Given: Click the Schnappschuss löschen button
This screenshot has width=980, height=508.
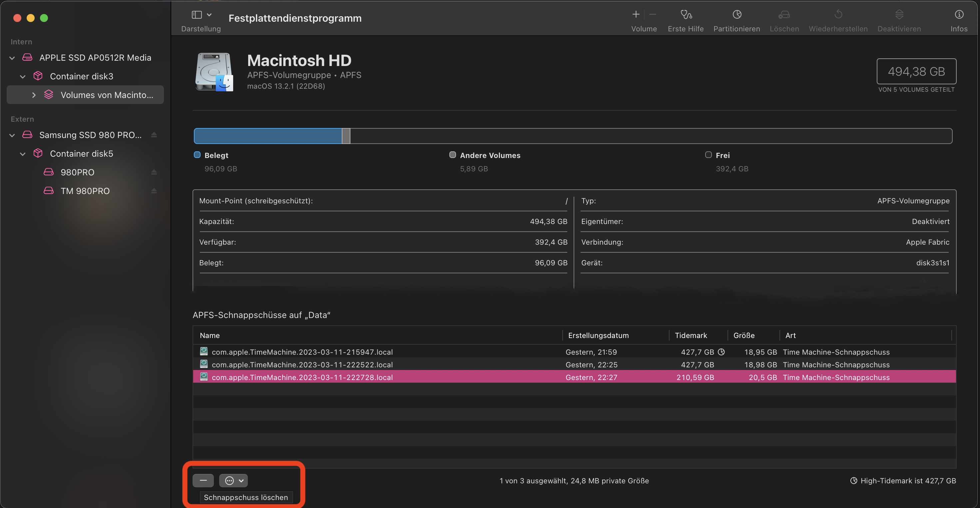Looking at the screenshot, I should coord(245,497).
